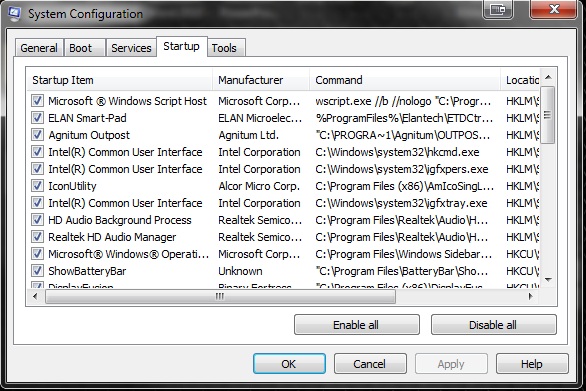
Task: Uncheck Realtek HD Audio Manager item
Action: point(37,237)
